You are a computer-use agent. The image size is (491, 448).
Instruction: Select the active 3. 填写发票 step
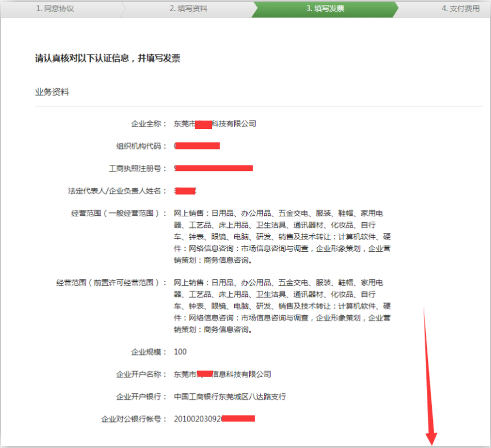coord(325,9)
